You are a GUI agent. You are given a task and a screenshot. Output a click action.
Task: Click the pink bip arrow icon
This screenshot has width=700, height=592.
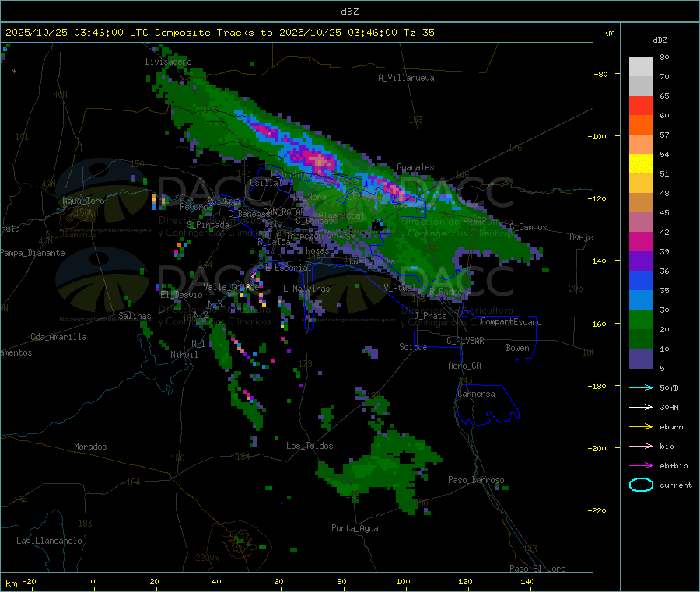(x=641, y=446)
